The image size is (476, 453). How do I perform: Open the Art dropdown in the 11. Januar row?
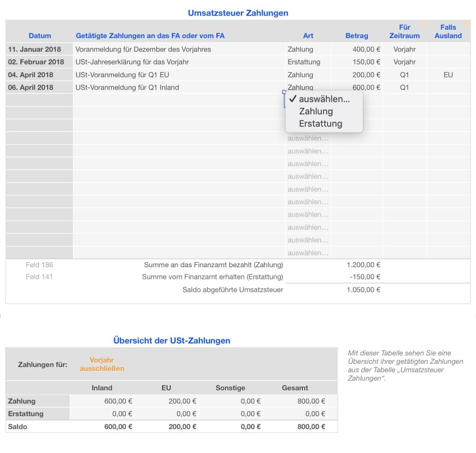308,49
